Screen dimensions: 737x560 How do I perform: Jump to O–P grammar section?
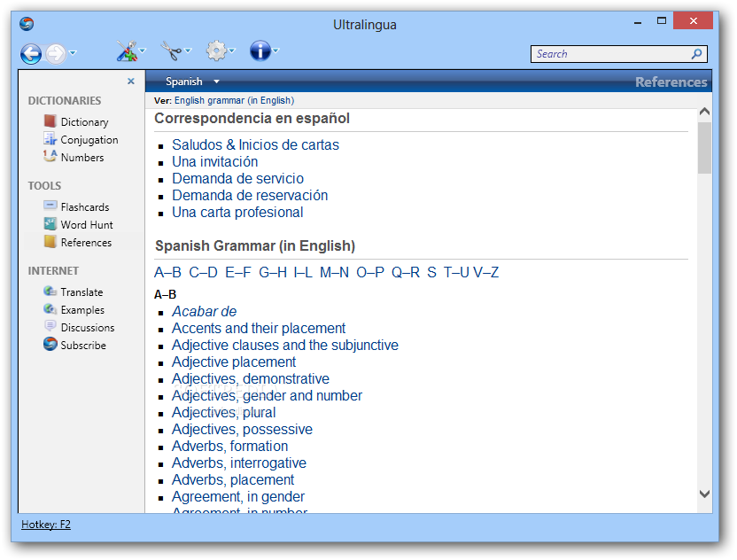point(370,272)
